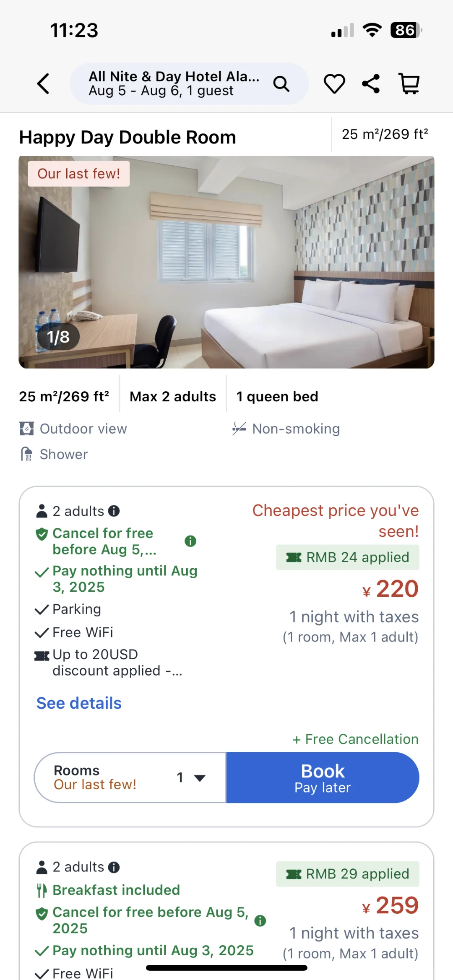Tap the RMB 24 applied coupon badge

[x=347, y=557]
